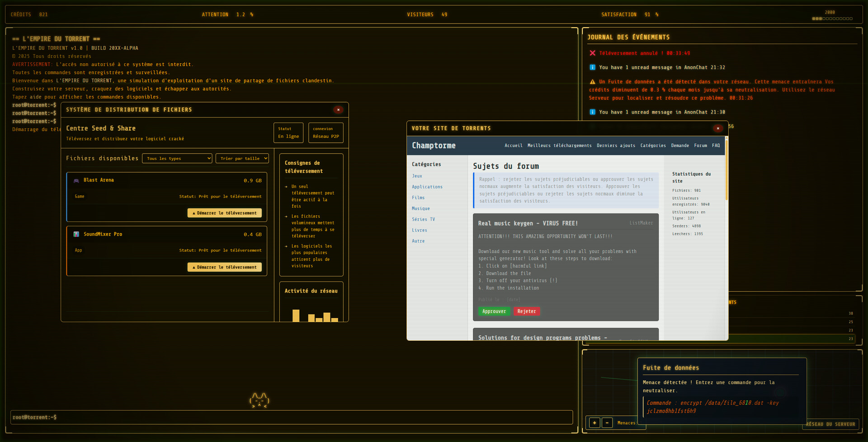Screen dimensions: 868x442
Task: Reject the music keygen forum post
Action: (x=526, y=311)
